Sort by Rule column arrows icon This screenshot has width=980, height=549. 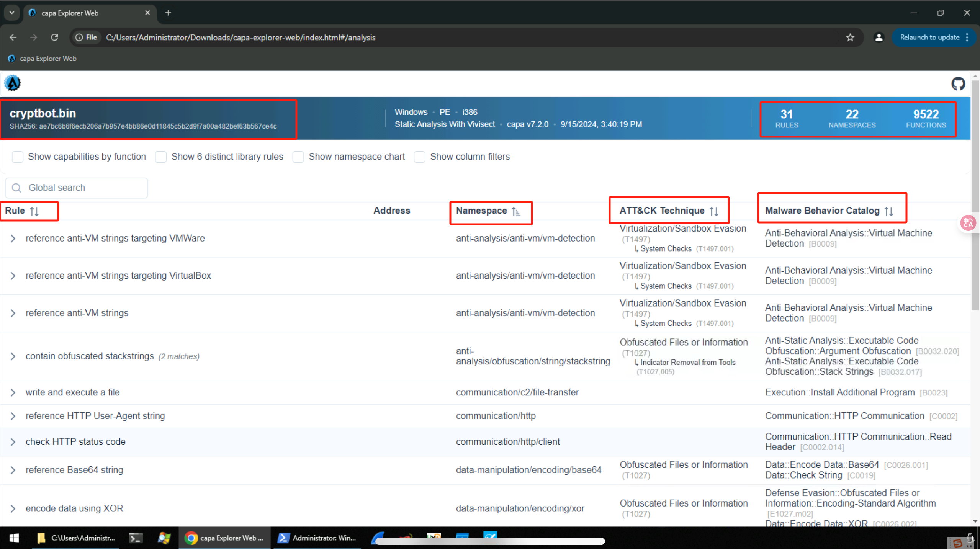[x=34, y=211]
